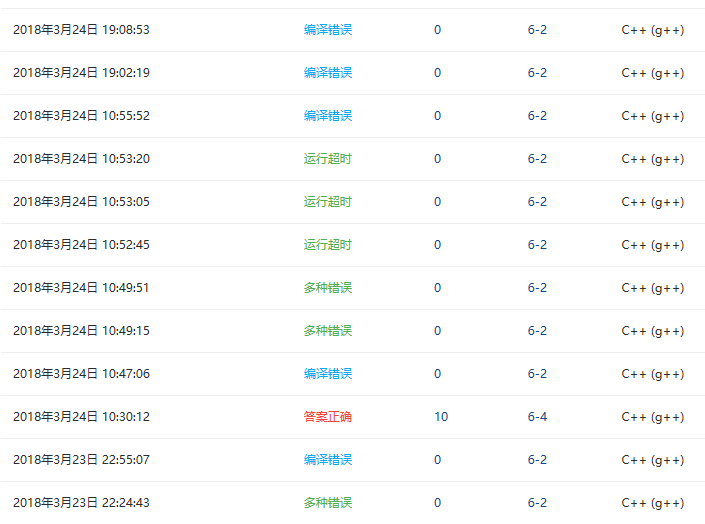Select timestamp 2018年3月24日 10:47:06
The image size is (705, 524).
tap(81, 374)
